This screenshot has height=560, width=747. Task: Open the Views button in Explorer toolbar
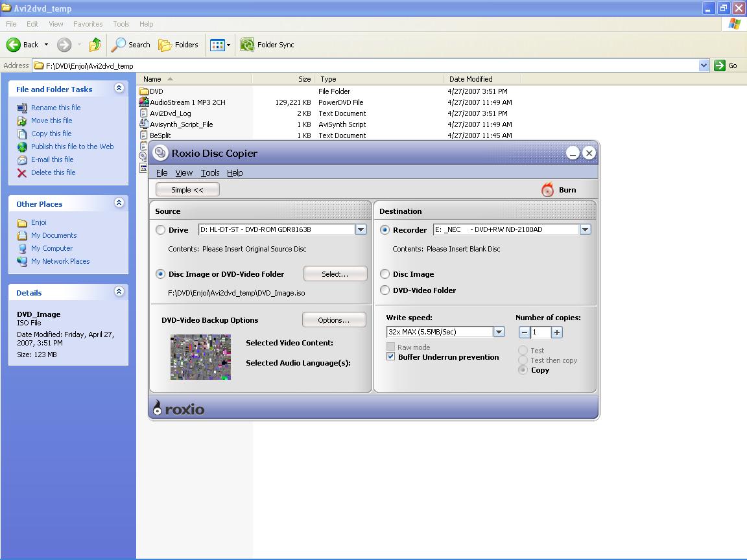217,45
